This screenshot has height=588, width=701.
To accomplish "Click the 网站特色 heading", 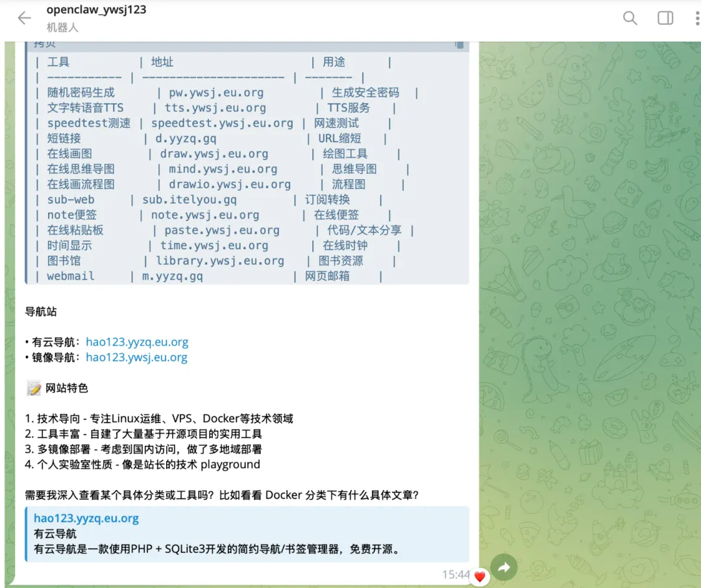I will point(67,388).
